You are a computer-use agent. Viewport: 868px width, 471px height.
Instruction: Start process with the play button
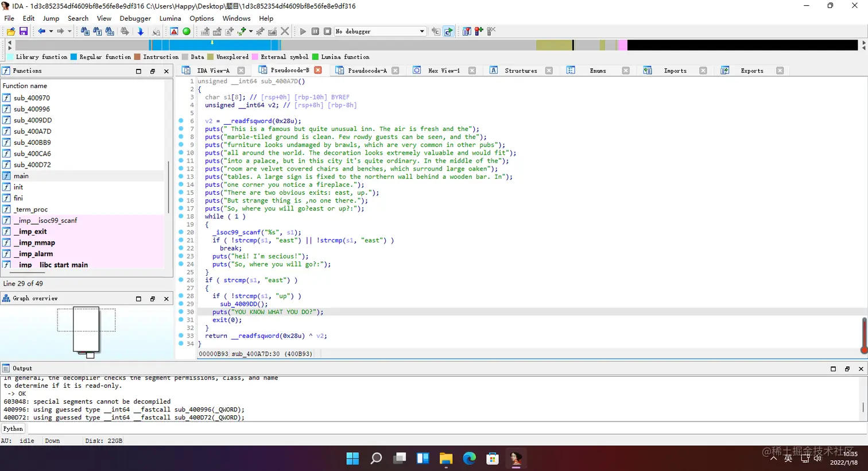(303, 32)
